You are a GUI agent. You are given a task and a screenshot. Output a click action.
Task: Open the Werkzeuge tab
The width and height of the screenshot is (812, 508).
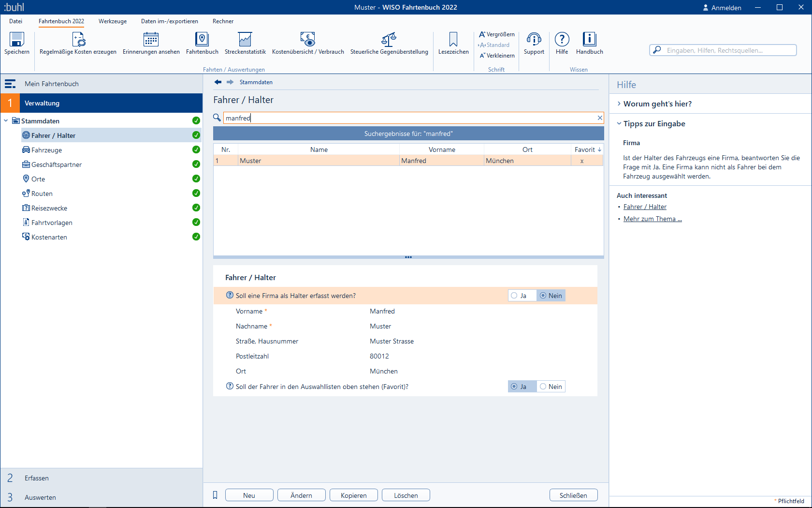click(x=113, y=21)
